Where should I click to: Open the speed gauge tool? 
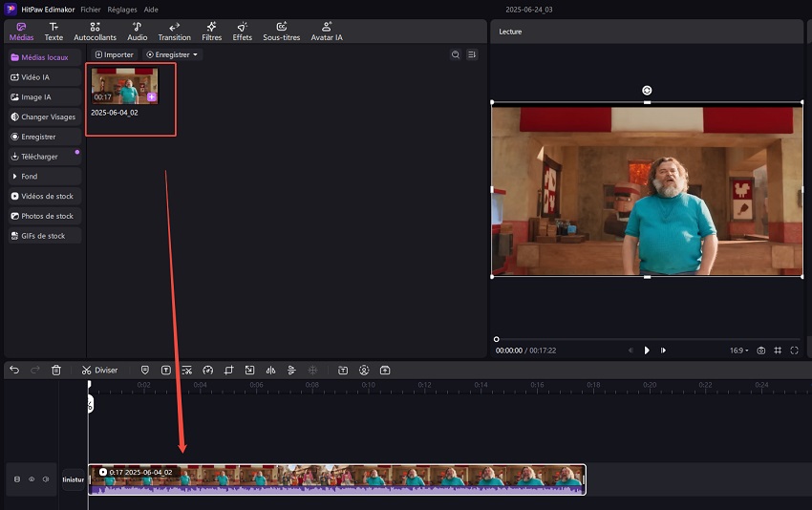click(x=207, y=371)
